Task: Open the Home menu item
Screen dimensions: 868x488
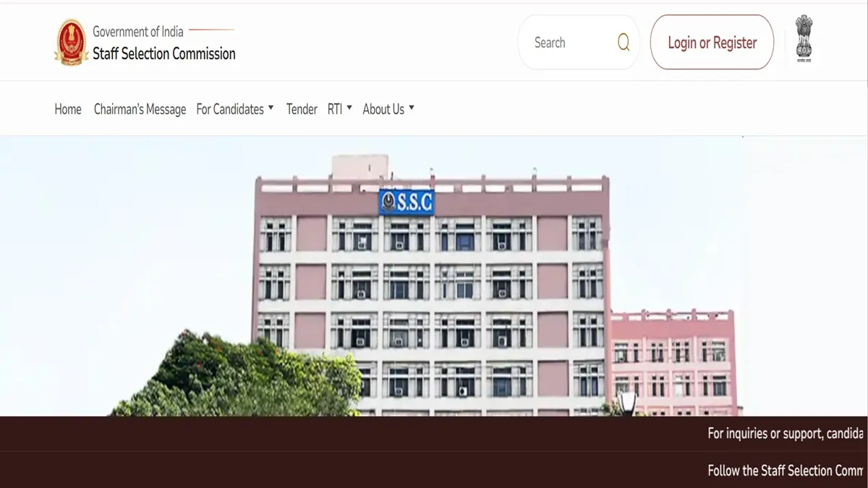Action: click(x=68, y=109)
